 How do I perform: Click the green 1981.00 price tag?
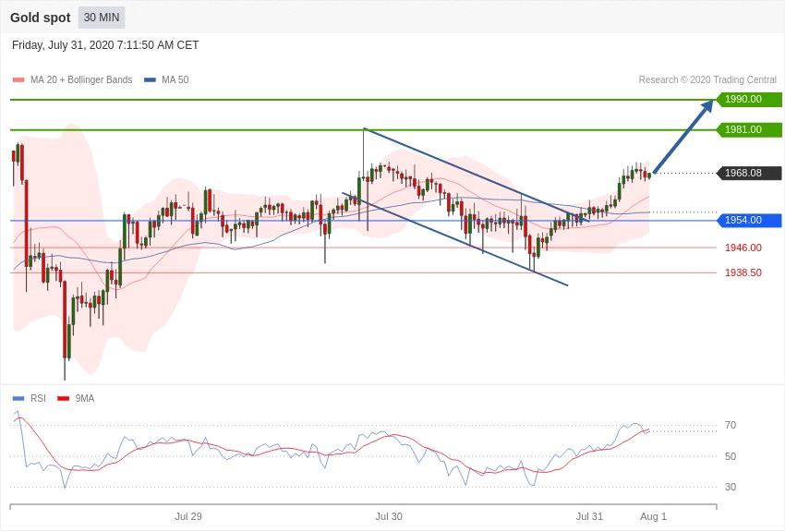[750, 129]
